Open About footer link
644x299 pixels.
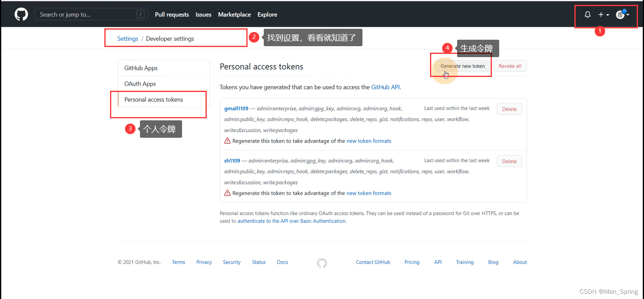pos(520,262)
